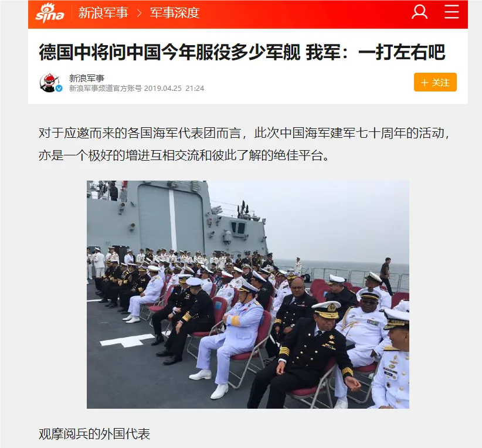Image resolution: width=482 pixels, height=448 pixels.
Task: Click the plus icon on 关注 button
Action: [x=425, y=83]
